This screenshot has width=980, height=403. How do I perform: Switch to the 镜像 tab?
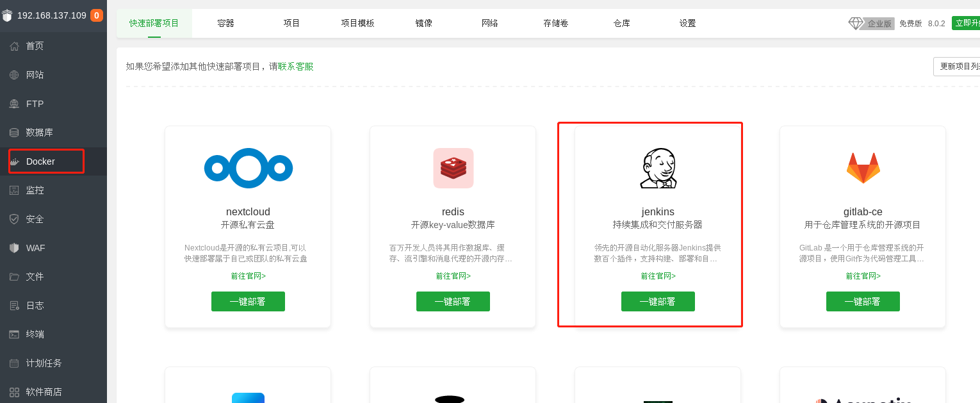coord(424,23)
